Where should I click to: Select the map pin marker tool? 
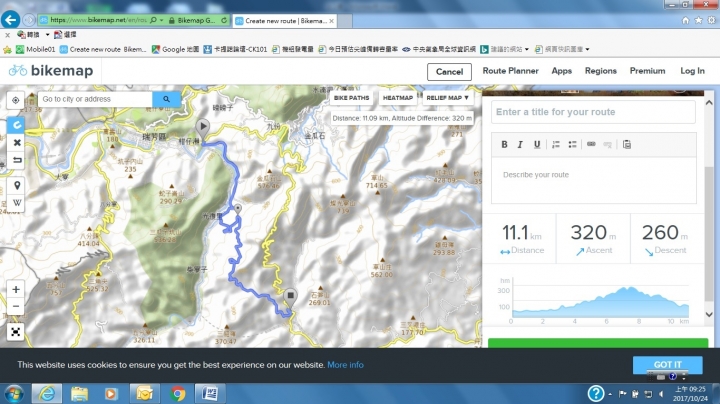[x=17, y=185]
